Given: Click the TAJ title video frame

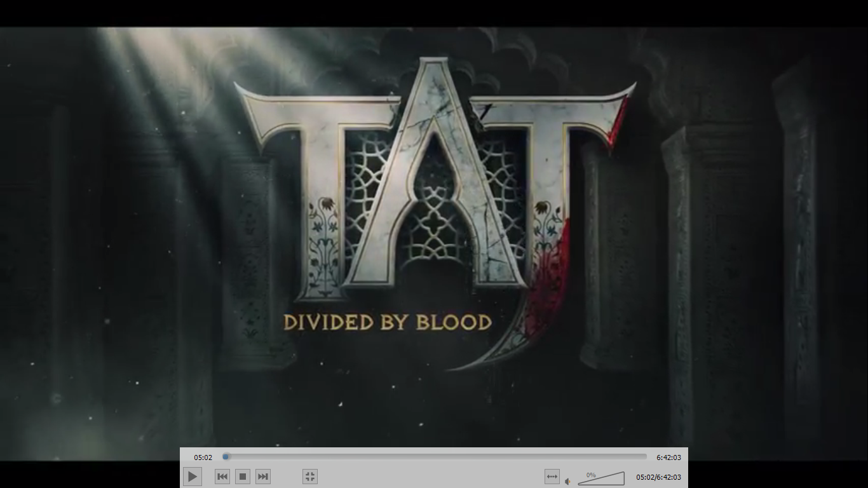Looking at the screenshot, I should click(x=434, y=243).
